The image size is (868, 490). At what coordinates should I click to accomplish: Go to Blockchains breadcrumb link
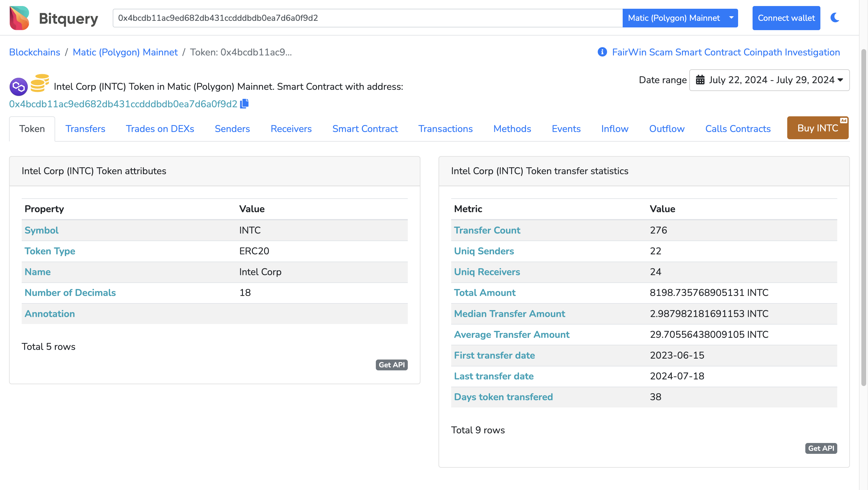point(34,52)
